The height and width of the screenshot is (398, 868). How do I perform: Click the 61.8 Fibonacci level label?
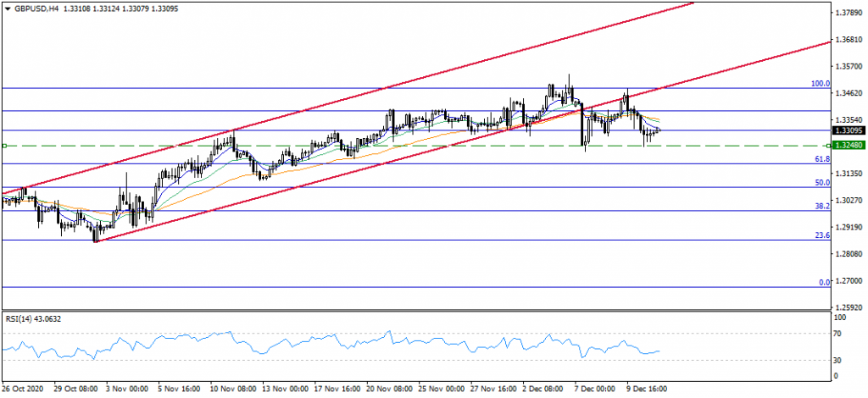click(821, 159)
